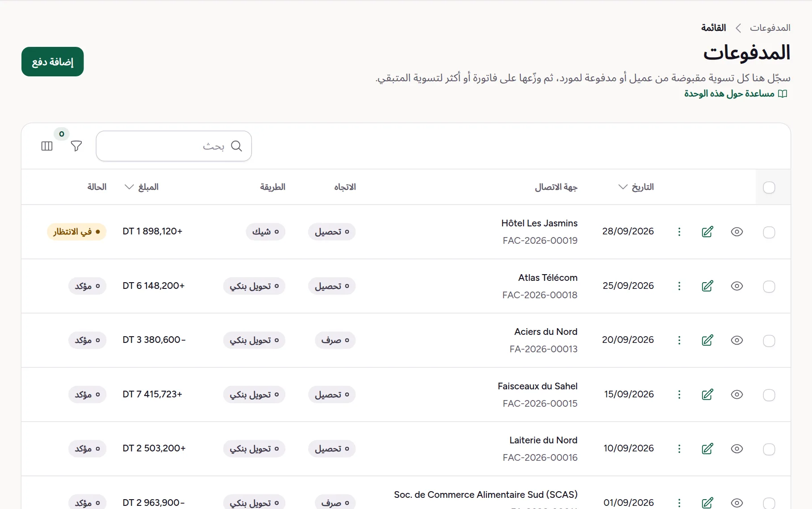Screen dimensions: 812x509
Task: Sort by the المبلغ column header
Action: (142, 187)
